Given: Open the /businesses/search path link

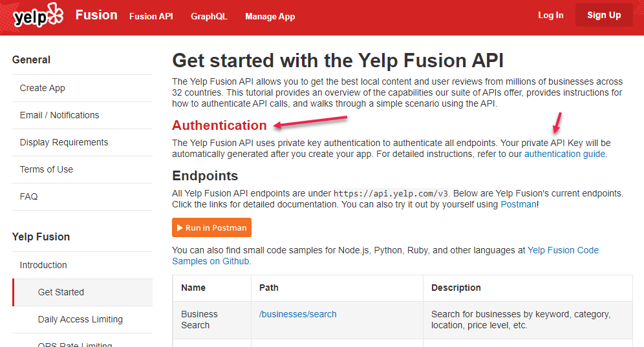Looking at the screenshot, I should [x=298, y=314].
